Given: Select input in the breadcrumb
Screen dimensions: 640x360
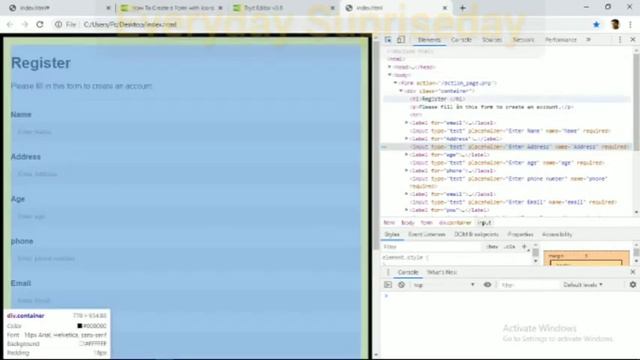Looking at the screenshot, I should 484,222.
